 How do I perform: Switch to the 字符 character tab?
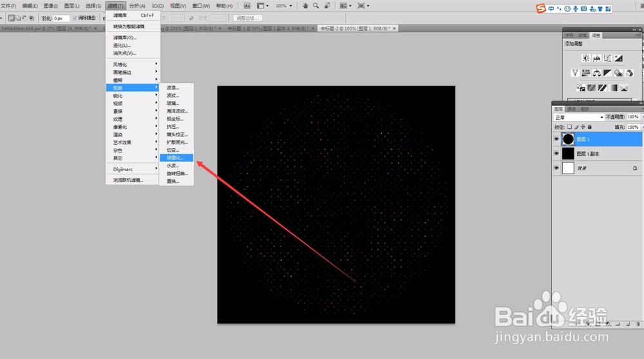(569, 35)
